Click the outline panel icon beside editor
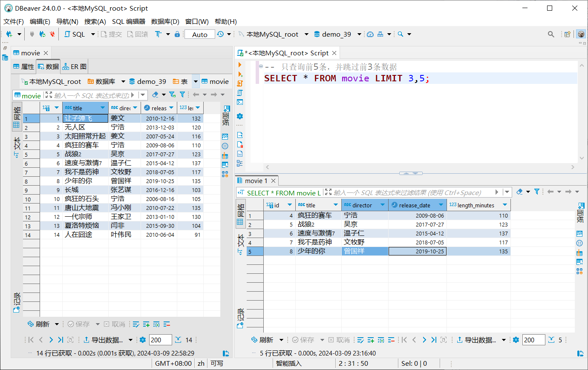The image size is (588, 370). click(240, 163)
